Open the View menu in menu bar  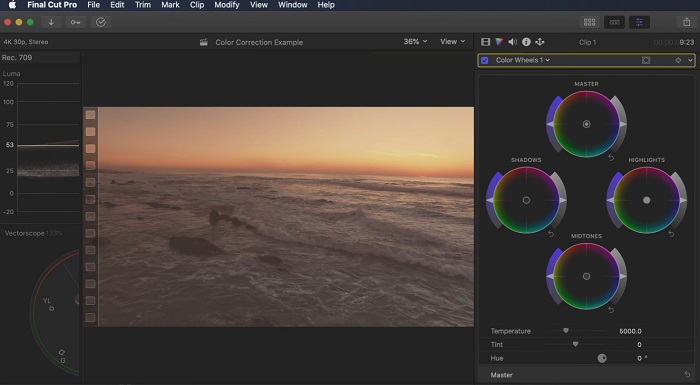[258, 5]
